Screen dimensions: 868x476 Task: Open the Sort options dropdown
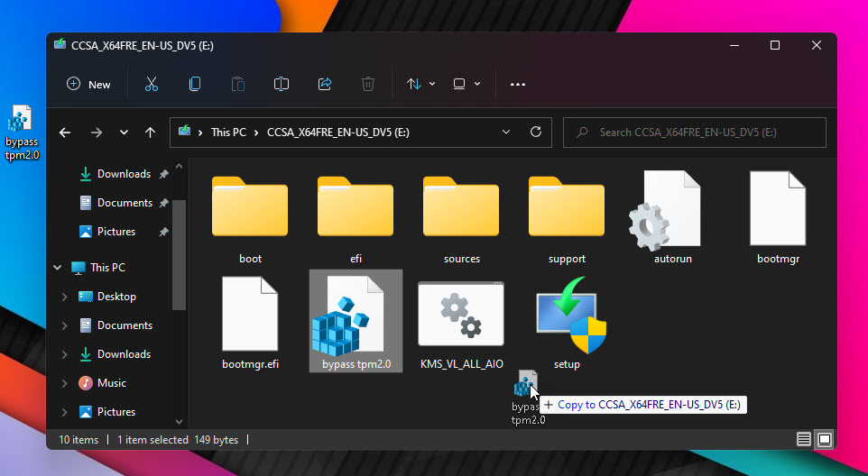pyautogui.click(x=420, y=84)
